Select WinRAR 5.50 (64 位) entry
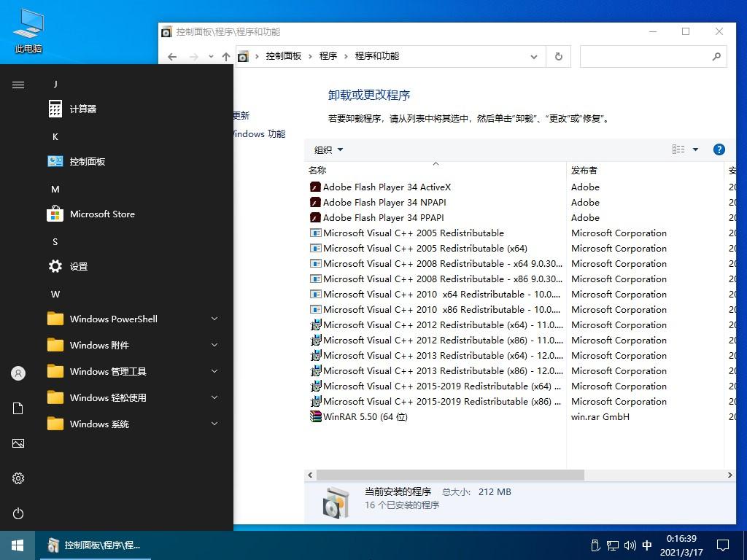This screenshot has width=747, height=560. click(x=365, y=416)
